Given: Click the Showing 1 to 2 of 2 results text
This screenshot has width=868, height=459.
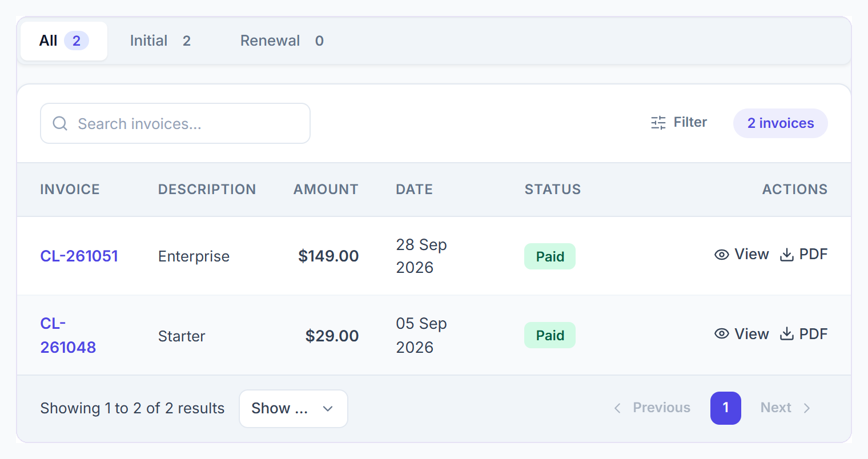Looking at the screenshot, I should tap(132, 409).
